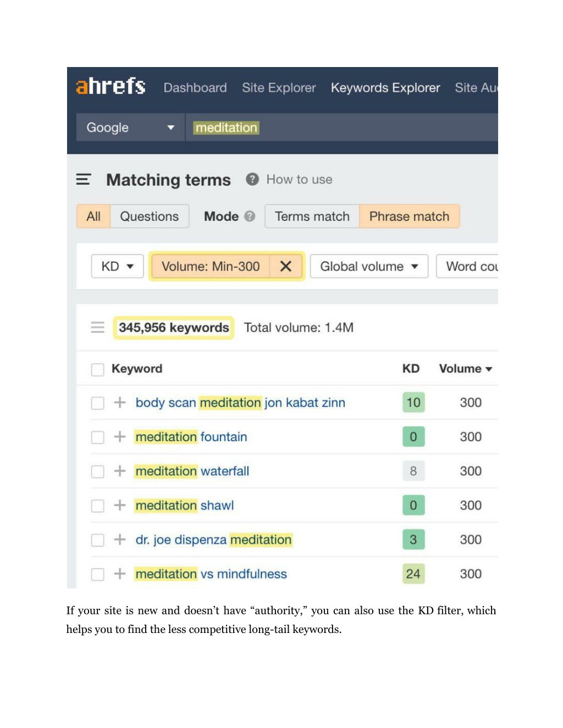Click the list icon beside 345,956 keywords
563x728 pixels.
97,327
